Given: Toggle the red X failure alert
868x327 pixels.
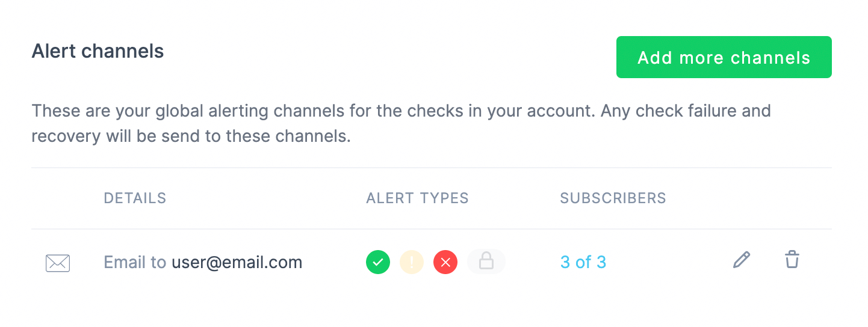Looking at the screenshot, I should (x=445, y=262).
